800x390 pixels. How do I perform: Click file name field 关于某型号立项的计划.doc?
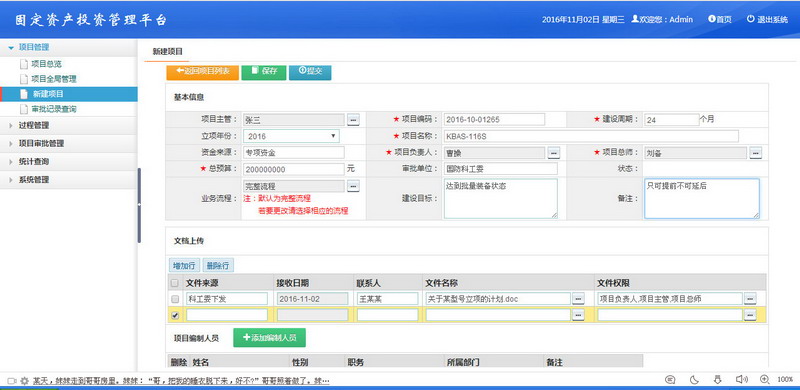[x=498, y=299]
